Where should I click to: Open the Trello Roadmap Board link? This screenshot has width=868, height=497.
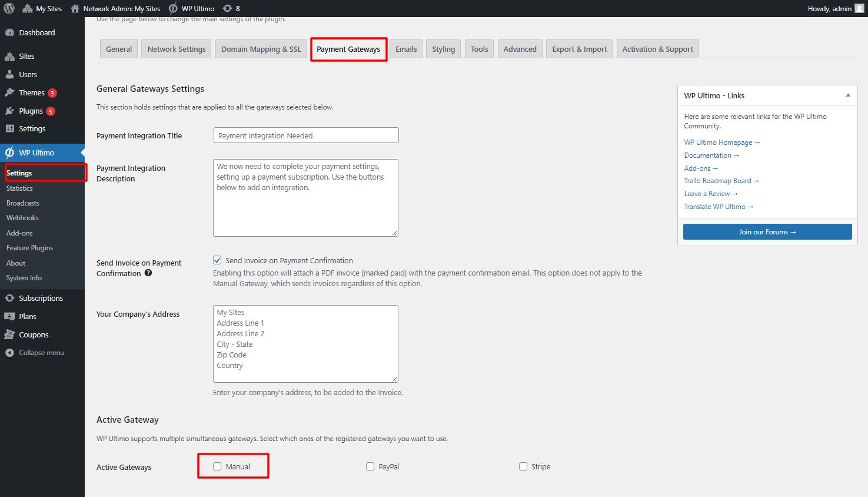coord(721,181)
